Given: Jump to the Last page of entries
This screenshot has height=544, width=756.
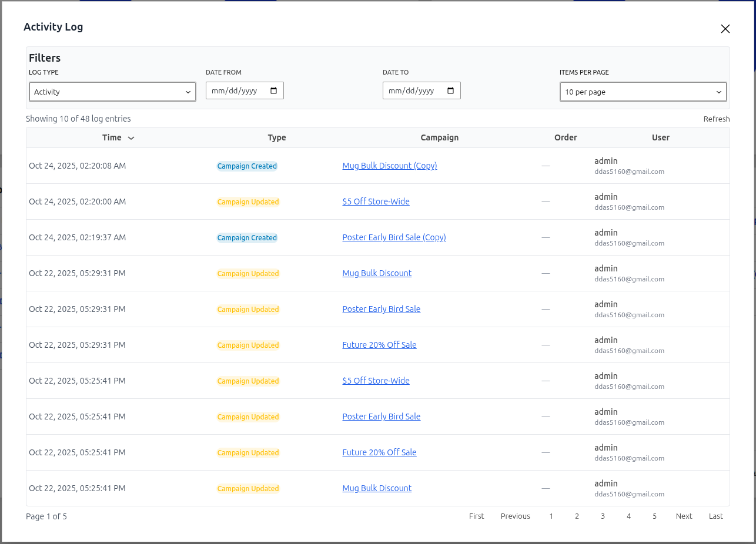Looking at the screenshot, I should [715, 516].
